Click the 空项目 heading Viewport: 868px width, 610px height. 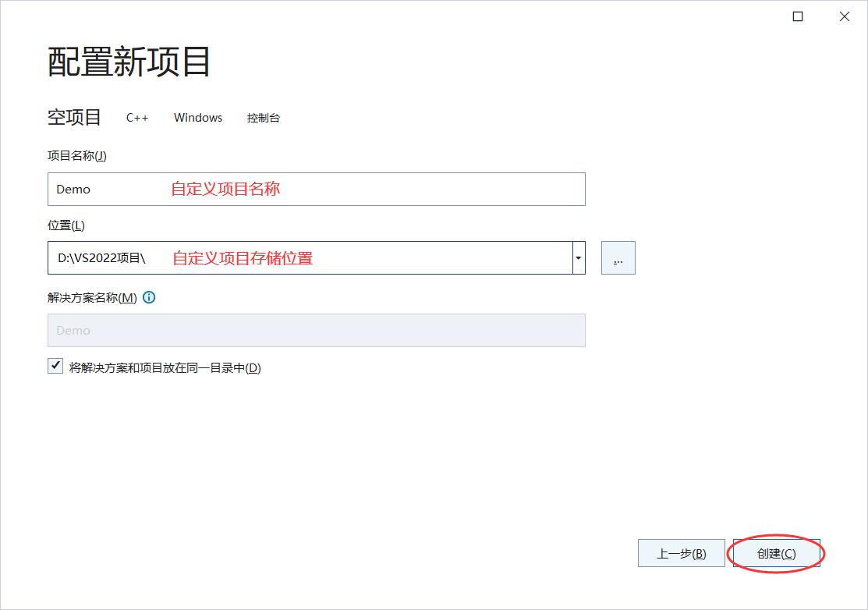[74, 116]
